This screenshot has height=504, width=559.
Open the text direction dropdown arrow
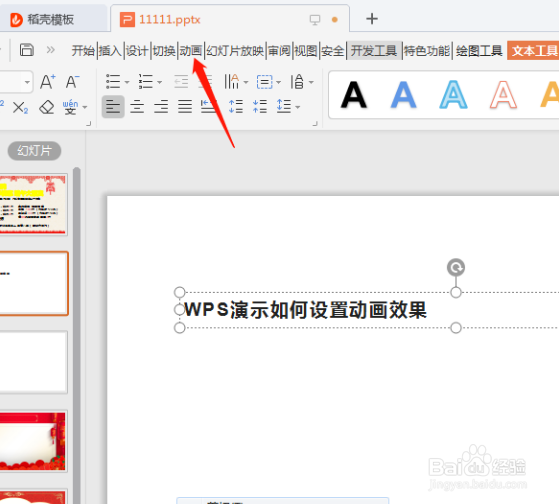pos(311,82)
